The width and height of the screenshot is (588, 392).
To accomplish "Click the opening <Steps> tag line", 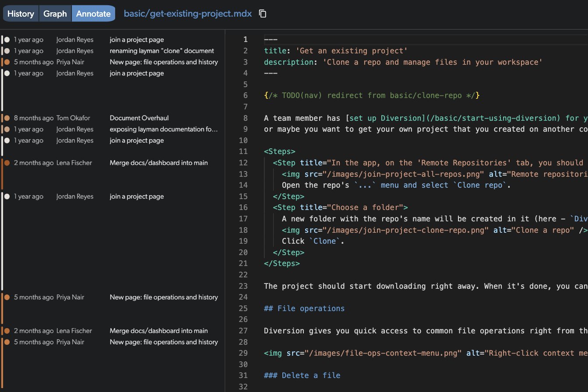I will tap(280, 151).
